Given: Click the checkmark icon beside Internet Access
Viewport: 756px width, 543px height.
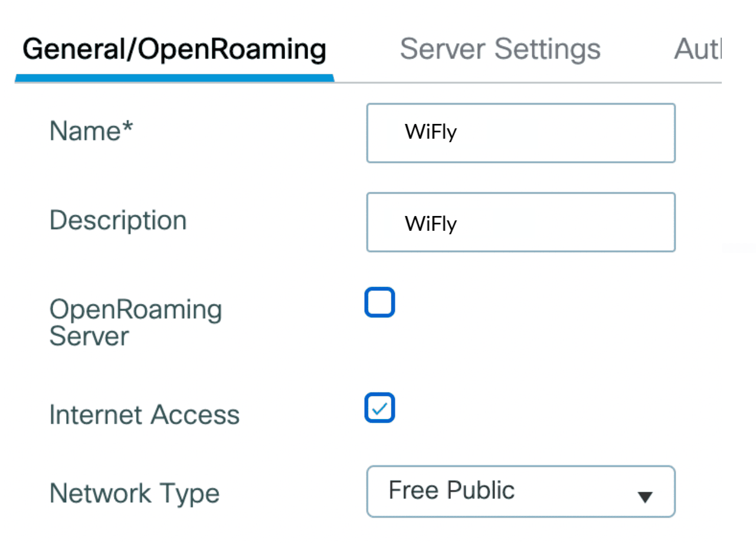Looking at the screenshot, I should (x=379, y=408).
